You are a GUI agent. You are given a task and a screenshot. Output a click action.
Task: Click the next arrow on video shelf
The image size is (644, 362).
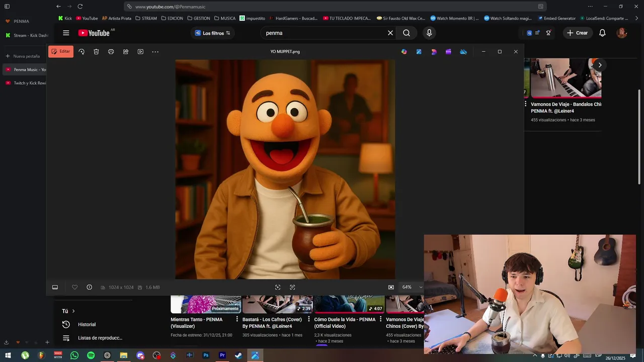pyautogui.click(x=600, y=65)
